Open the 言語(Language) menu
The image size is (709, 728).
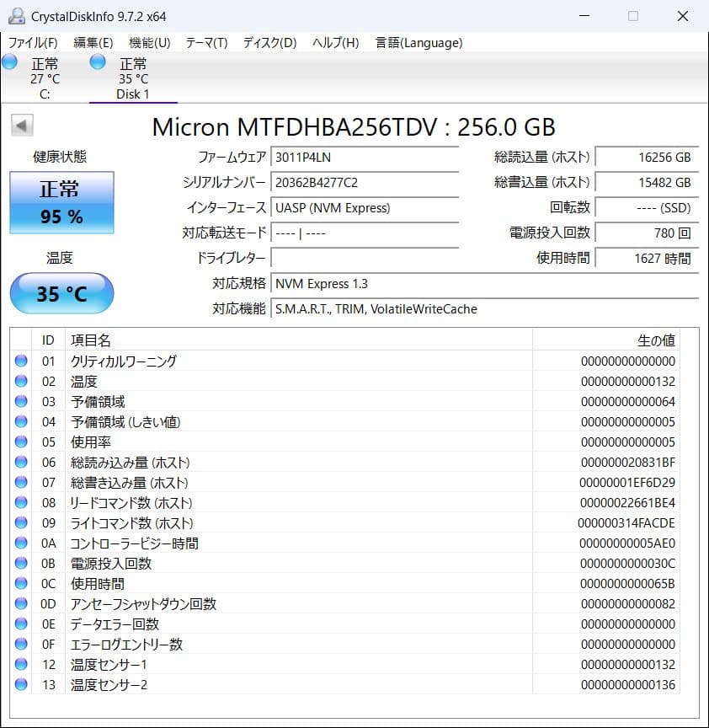coord(418,43)
